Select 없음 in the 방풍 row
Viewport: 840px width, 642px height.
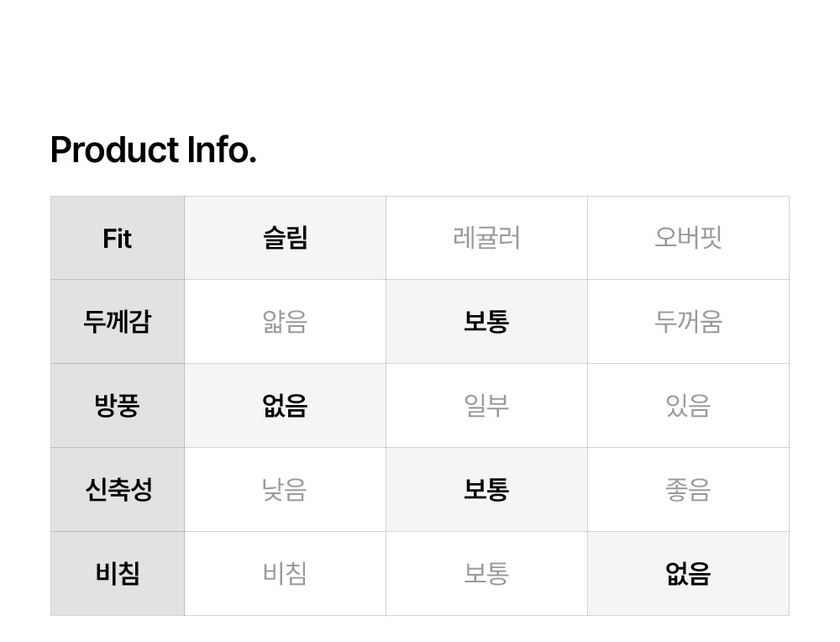tap(285, 406)
